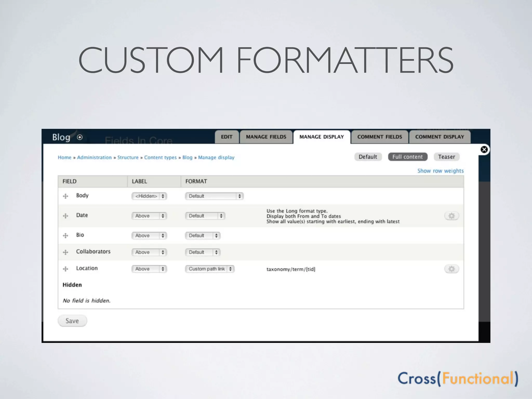
Task: Click the drag handle for the Body field
Action: pos(65,196)
